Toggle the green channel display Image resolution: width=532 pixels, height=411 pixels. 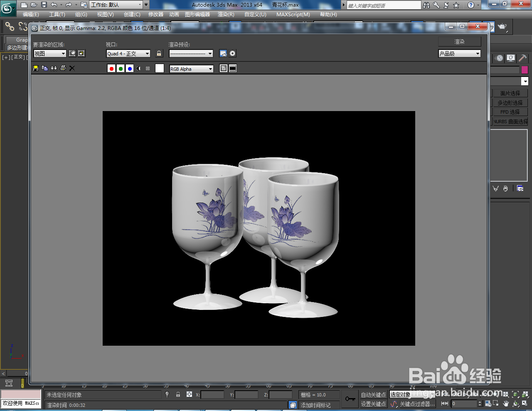pyautogui.click(x=121, y=69)
